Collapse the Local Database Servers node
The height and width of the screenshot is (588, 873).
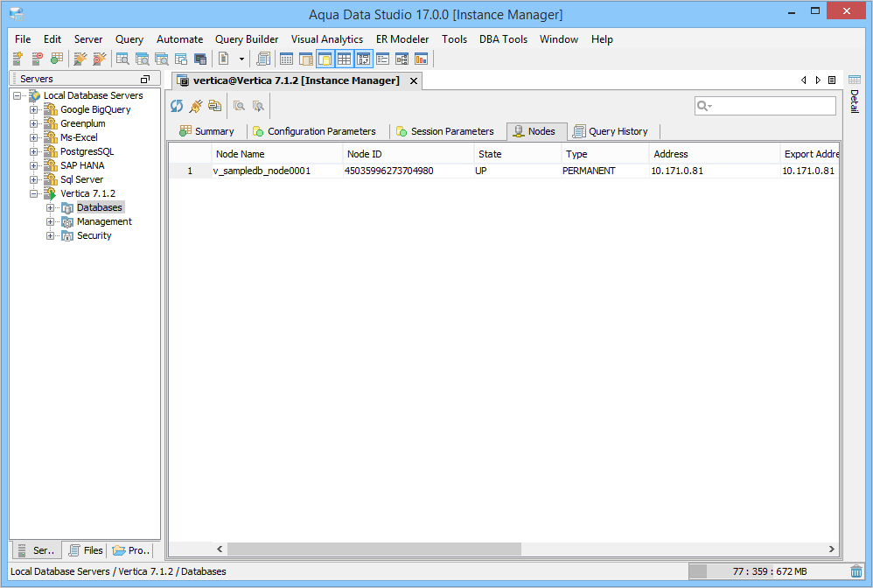tap(17, 95)
